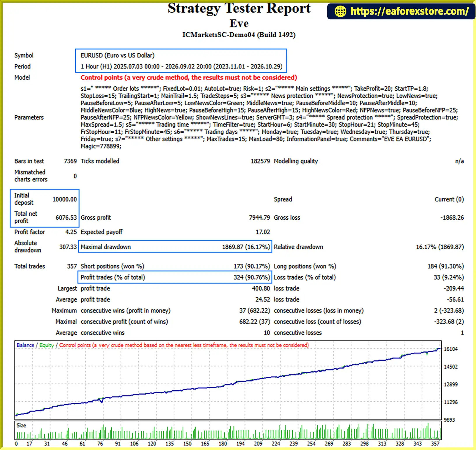Click Spread value 'Current (0)'

449,199
